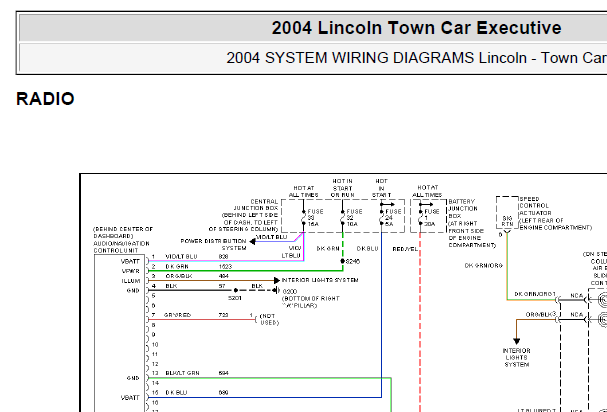The height and width of the screenshot is (412, 607).
Task: Click circuit number "689"
Action: pos(223,393)
